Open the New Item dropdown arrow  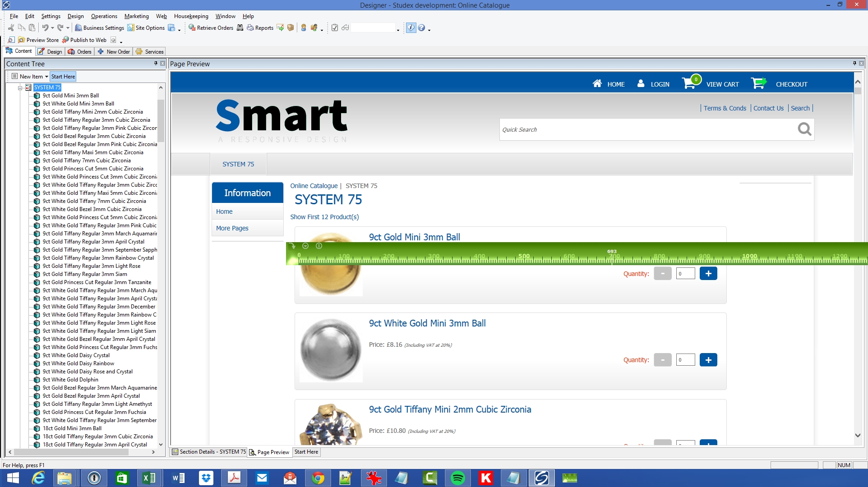(x=46, y=77)
